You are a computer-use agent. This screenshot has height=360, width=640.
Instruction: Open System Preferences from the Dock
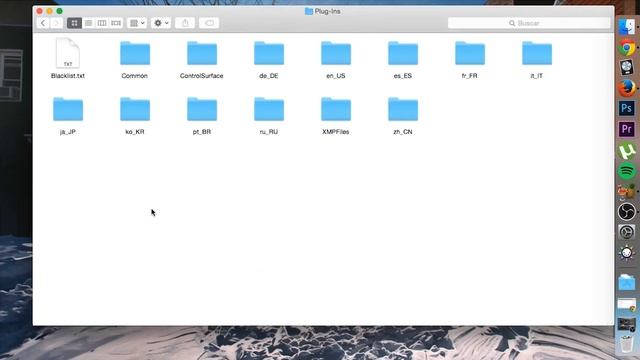tap(627, 232)
